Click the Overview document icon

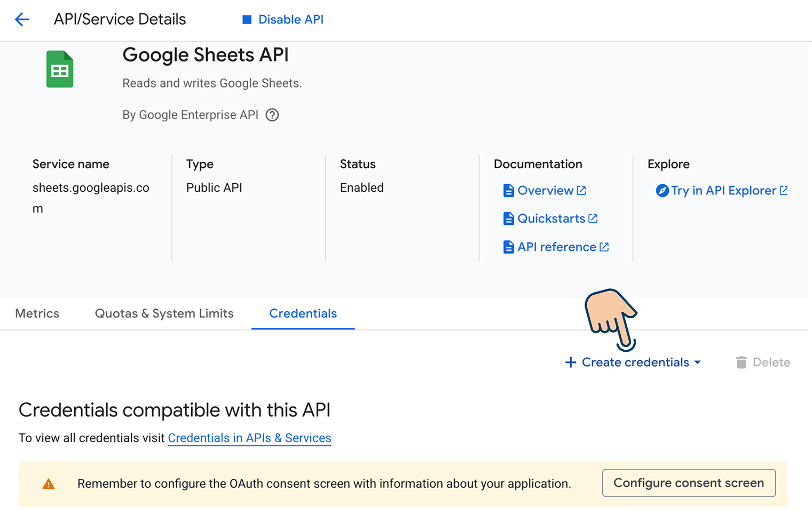[x=509, y=191]
